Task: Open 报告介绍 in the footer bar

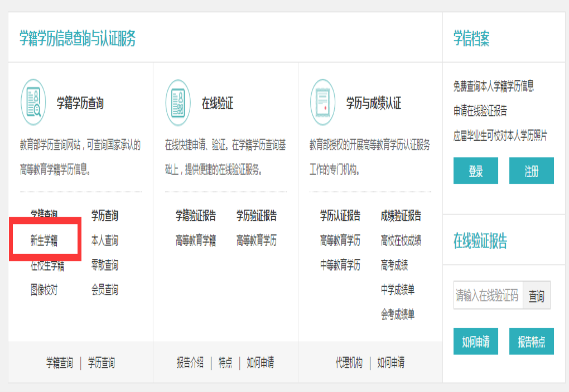Action: tap(190, 363)
